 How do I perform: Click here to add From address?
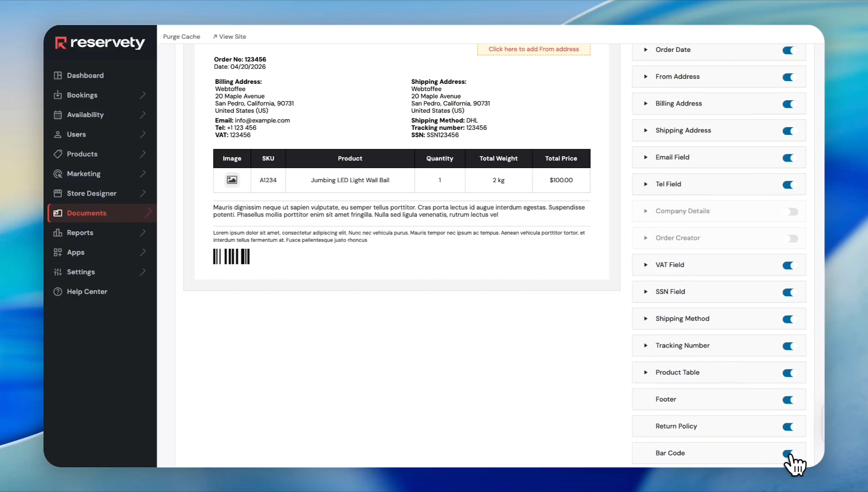tap(533, 49)
